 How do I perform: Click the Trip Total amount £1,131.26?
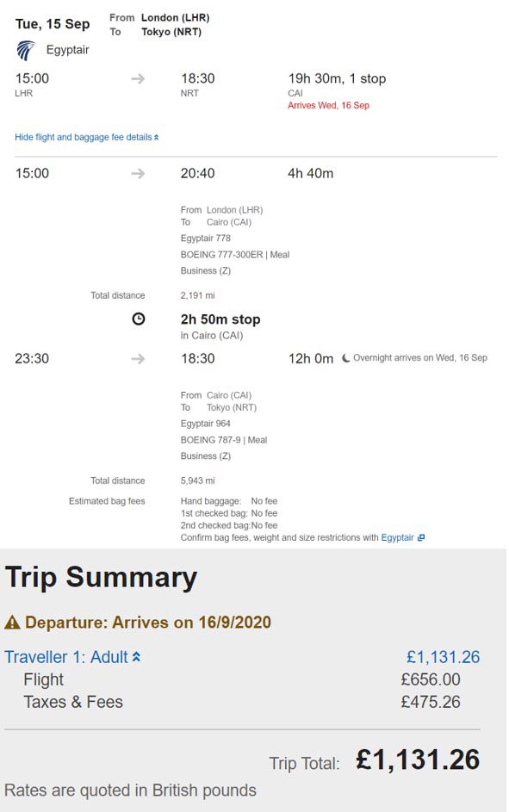click(x=418, y=759)
